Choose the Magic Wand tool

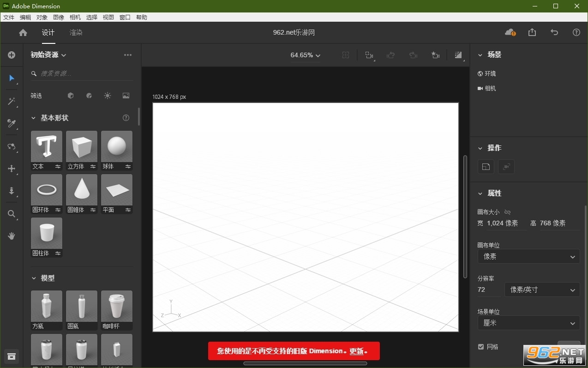tap(12, 101)
